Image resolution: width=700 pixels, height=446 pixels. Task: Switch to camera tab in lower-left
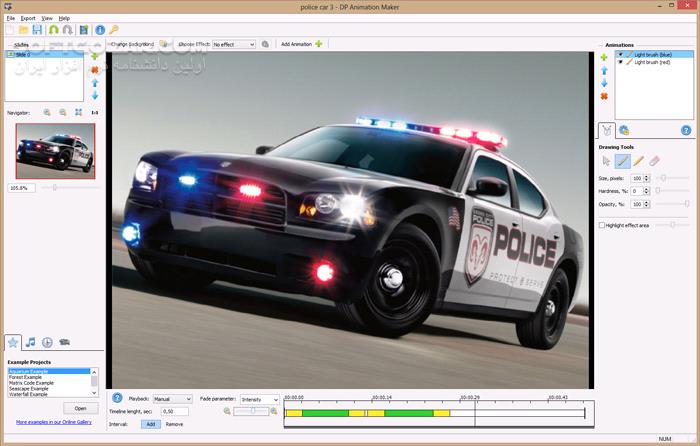pos(64,342)
